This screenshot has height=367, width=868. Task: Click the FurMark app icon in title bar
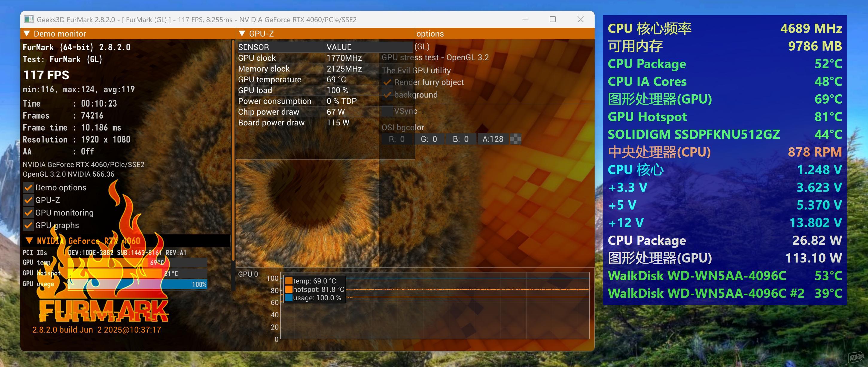[x=29, y=19]
